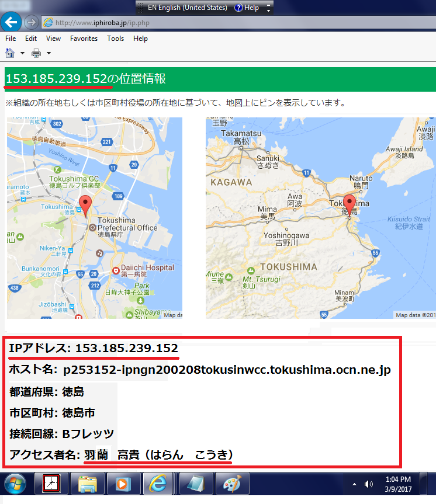Click Takamatsu label on regional map
Screen dimensions: 436x504
[241, 137]
